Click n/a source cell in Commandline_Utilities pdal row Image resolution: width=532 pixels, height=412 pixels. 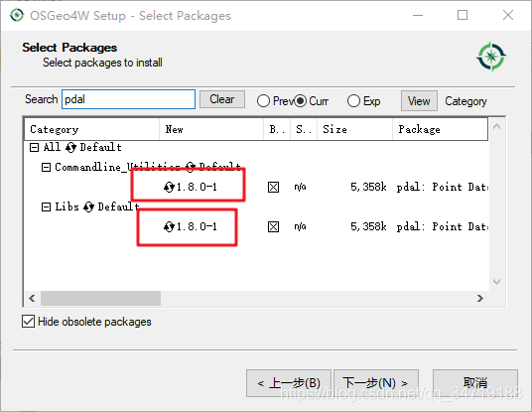(301, 187)
